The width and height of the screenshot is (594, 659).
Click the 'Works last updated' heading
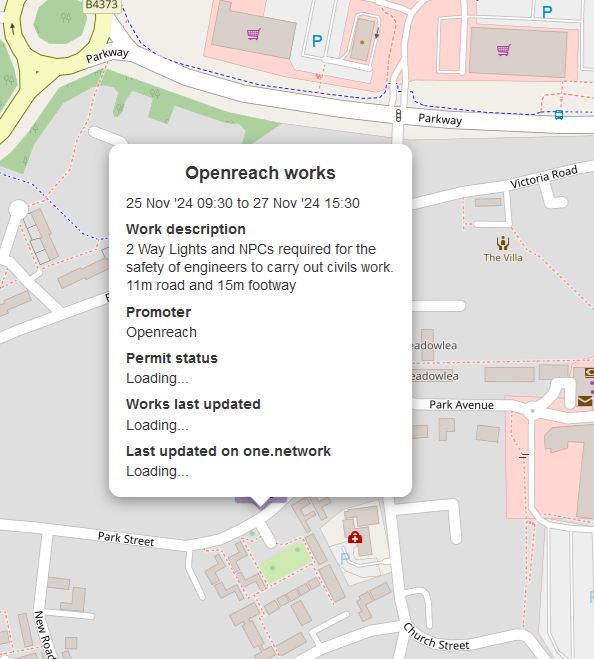coord(193,404)
